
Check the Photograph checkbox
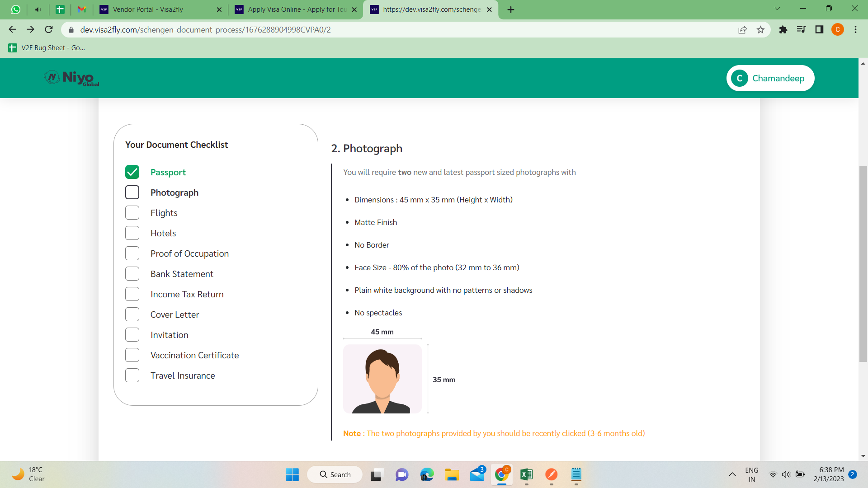[132, 192]
